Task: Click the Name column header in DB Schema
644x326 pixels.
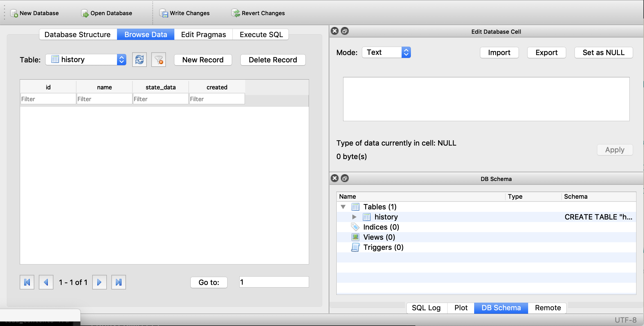Action: [421, 196]
